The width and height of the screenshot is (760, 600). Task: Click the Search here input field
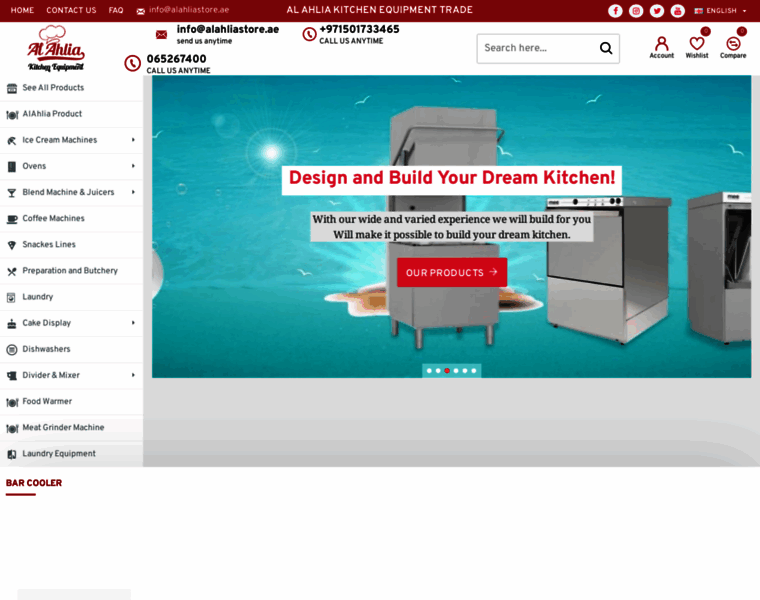[x=536, y=48]
